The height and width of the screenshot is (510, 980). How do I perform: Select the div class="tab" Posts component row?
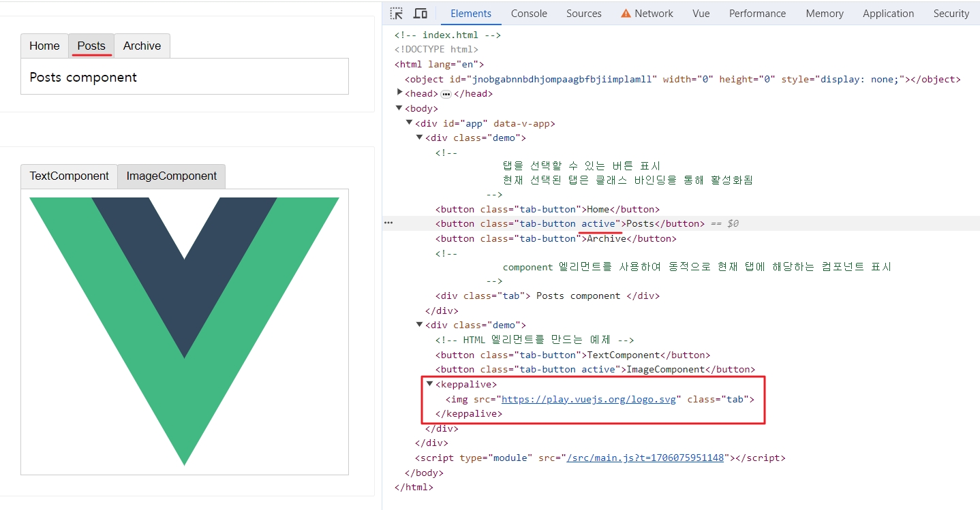click(547, 296)
